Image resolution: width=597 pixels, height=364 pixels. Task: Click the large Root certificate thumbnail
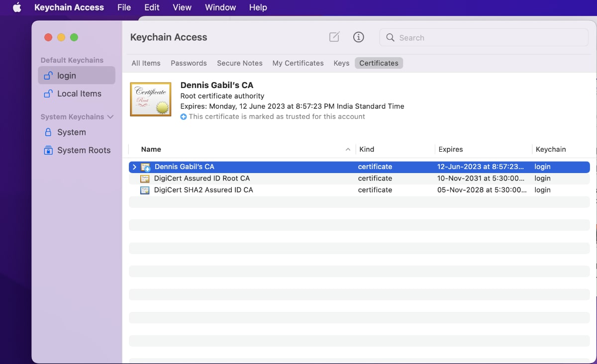click(x=151, y=99)
